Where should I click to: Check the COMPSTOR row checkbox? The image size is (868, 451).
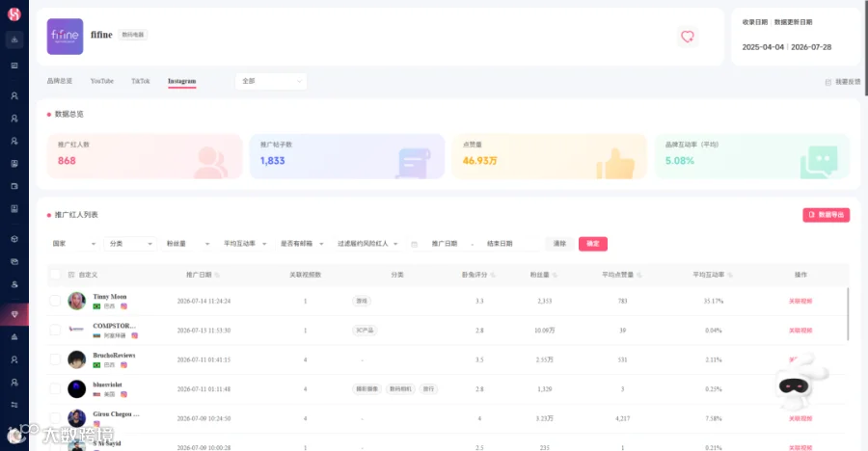tap(55, 330)
